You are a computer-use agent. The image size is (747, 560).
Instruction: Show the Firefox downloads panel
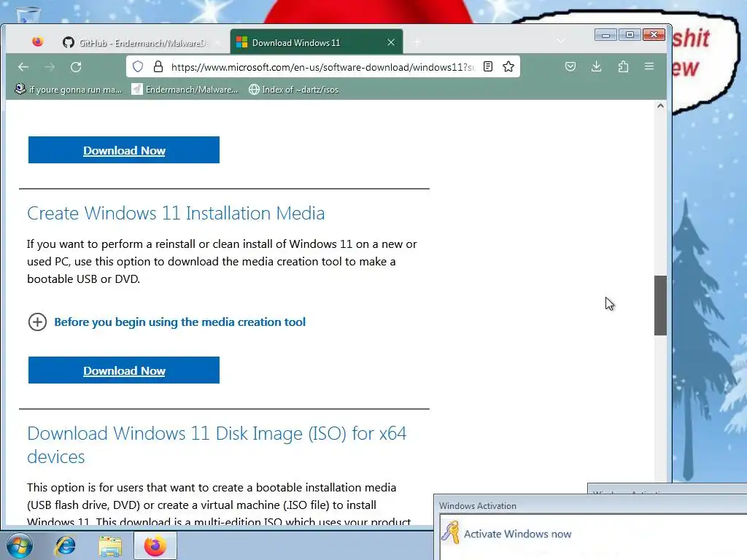(x=596, y=66)
